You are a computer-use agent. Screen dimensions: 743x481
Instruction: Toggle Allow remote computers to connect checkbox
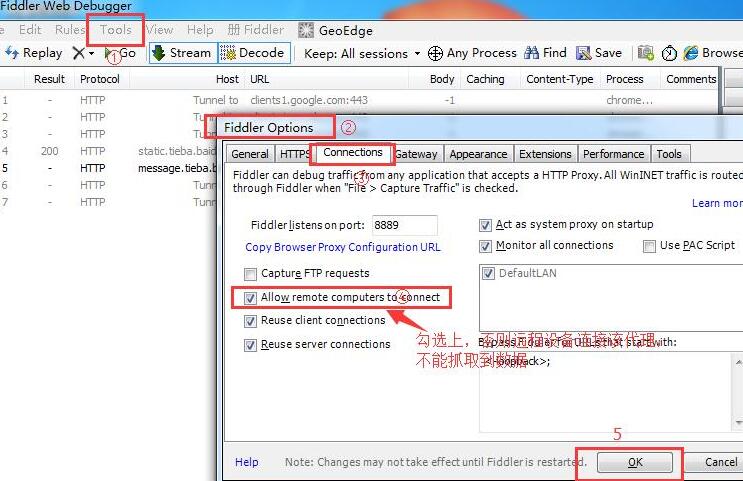pyautogui.click(x=250, y=298)
